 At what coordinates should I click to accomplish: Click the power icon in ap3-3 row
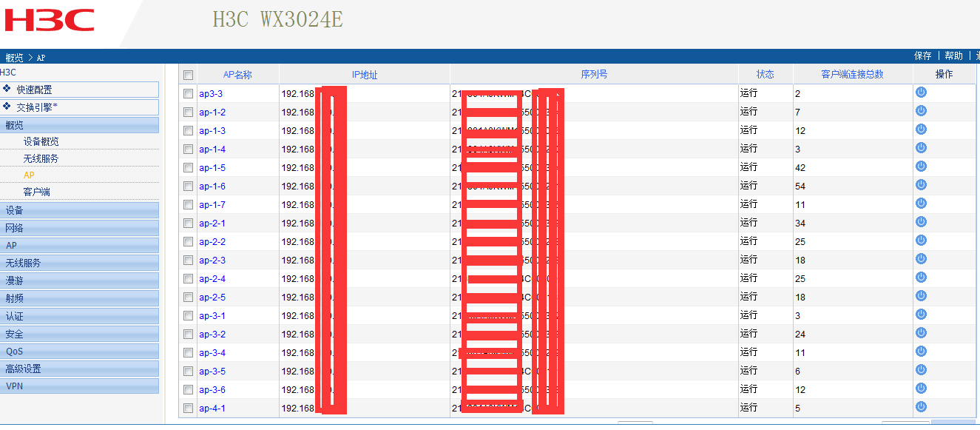[921, 93]
